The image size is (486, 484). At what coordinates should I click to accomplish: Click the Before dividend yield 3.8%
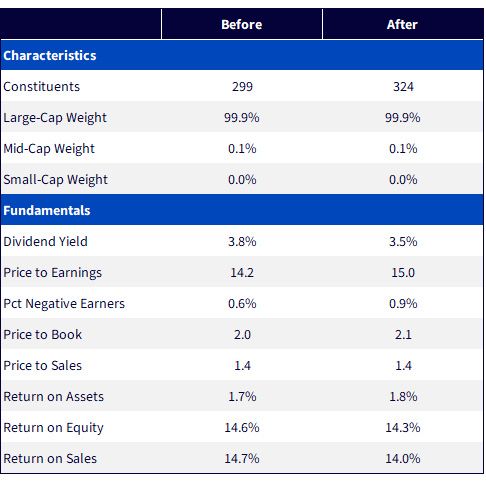[242, 241]
